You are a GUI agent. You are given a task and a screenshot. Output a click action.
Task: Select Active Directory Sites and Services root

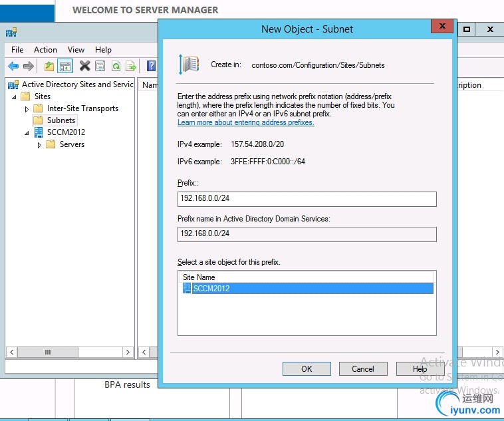78,84
